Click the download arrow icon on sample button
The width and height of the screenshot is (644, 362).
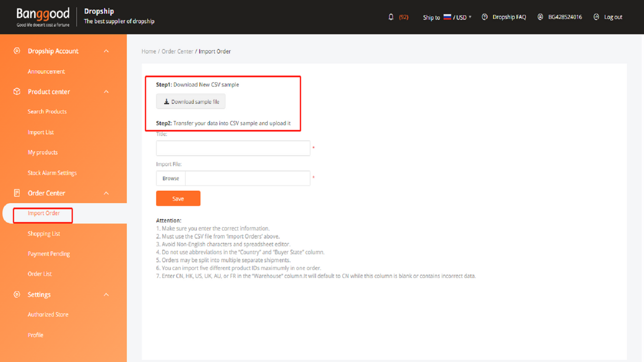167,102
